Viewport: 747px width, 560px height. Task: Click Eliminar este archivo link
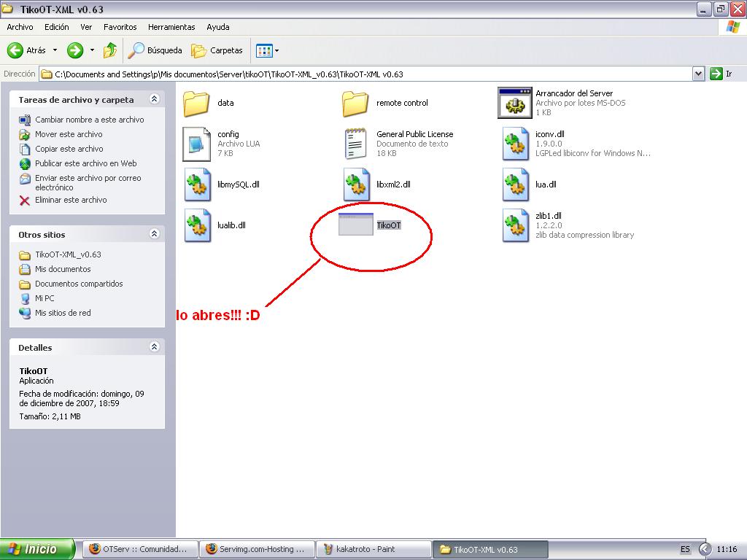pos(63,200)
